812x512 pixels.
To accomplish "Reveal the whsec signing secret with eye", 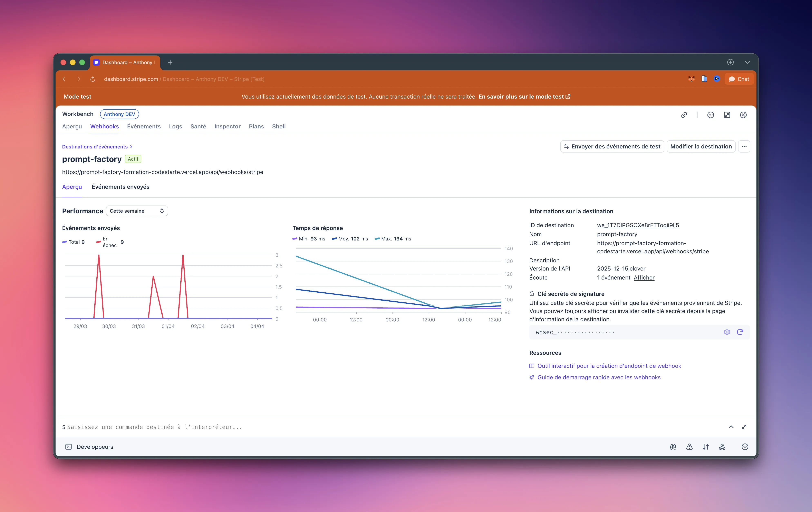I will pos(727,332).
